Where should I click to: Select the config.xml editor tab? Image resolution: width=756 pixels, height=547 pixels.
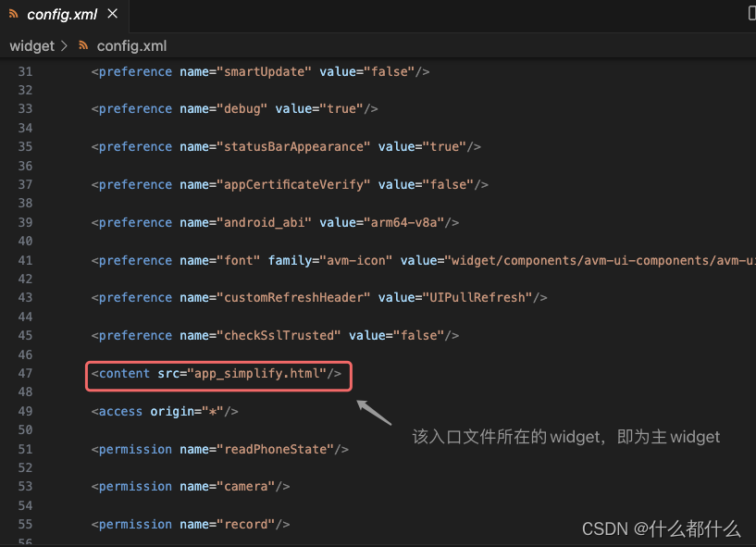pos(64,15)
